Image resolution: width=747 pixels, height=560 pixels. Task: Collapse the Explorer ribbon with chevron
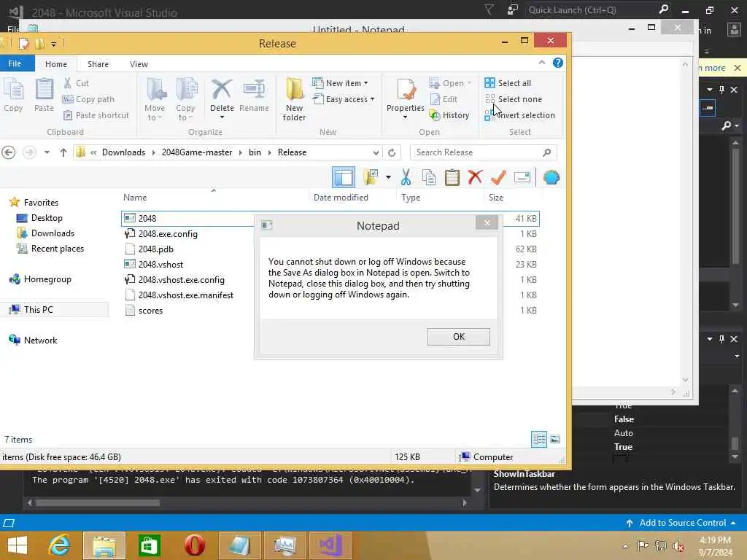click(542, 63)
